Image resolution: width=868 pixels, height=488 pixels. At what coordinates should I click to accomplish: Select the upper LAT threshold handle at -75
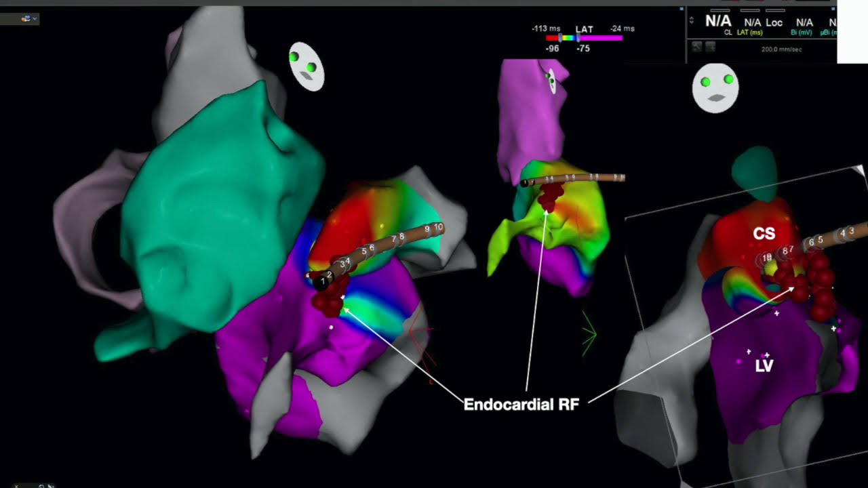point(578,39)
